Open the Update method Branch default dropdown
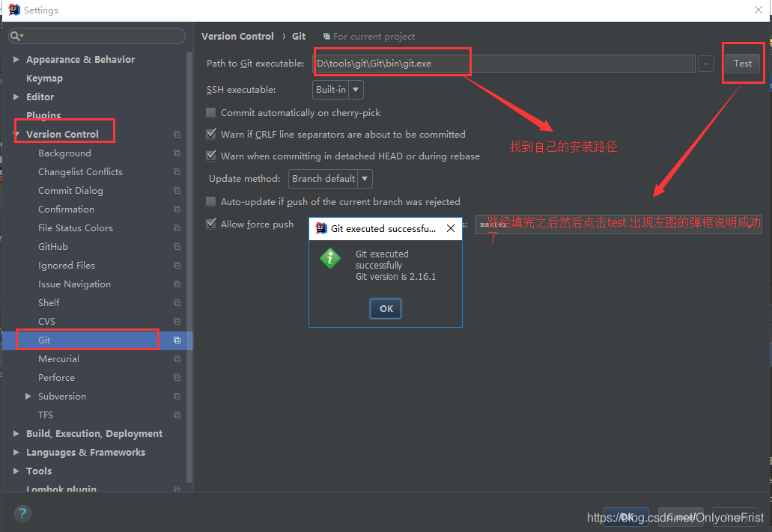Viewport: 772px width, 532px height. [x=330, y=179]
